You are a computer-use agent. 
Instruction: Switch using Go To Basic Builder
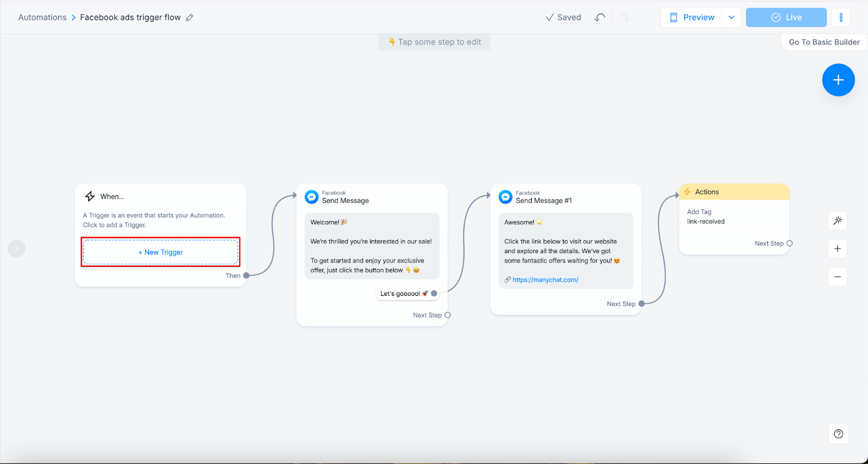824,42
